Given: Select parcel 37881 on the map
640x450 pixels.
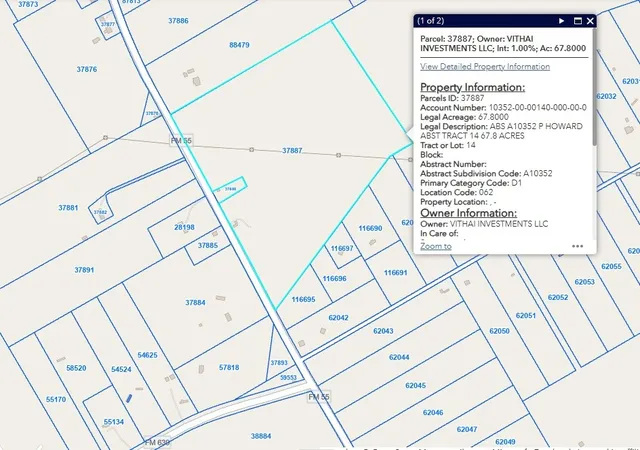Looking at the screenshot, I should [68, 208].
